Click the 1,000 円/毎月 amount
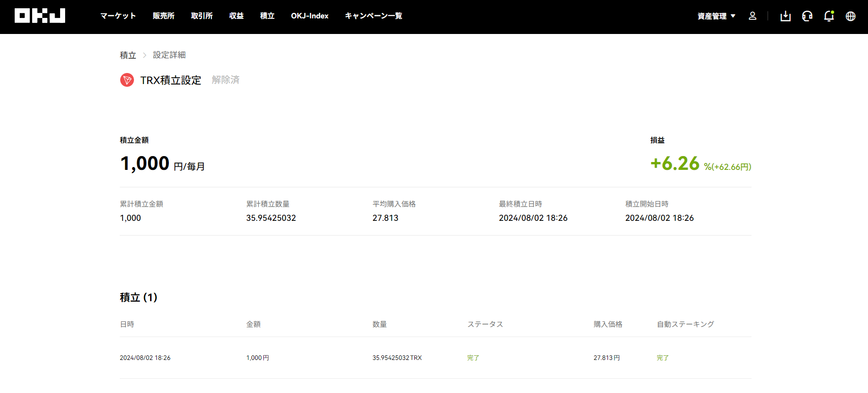This screenshot has height=393, width=868. pos(162,164)
